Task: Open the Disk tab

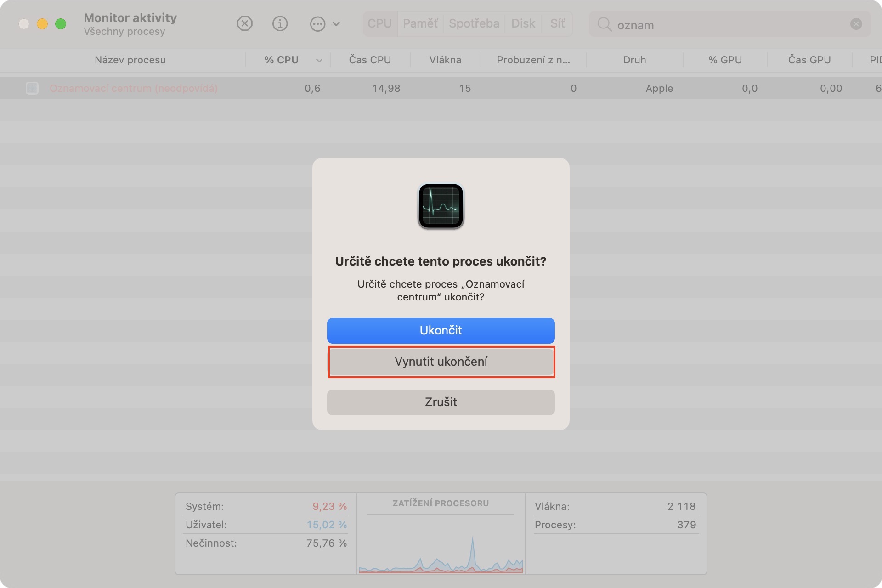Action: tap(523, 23)
